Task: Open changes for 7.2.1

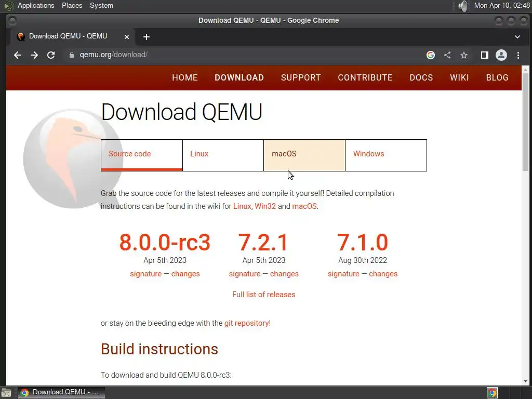Action: pyautogui.click(x=284, y=274)
